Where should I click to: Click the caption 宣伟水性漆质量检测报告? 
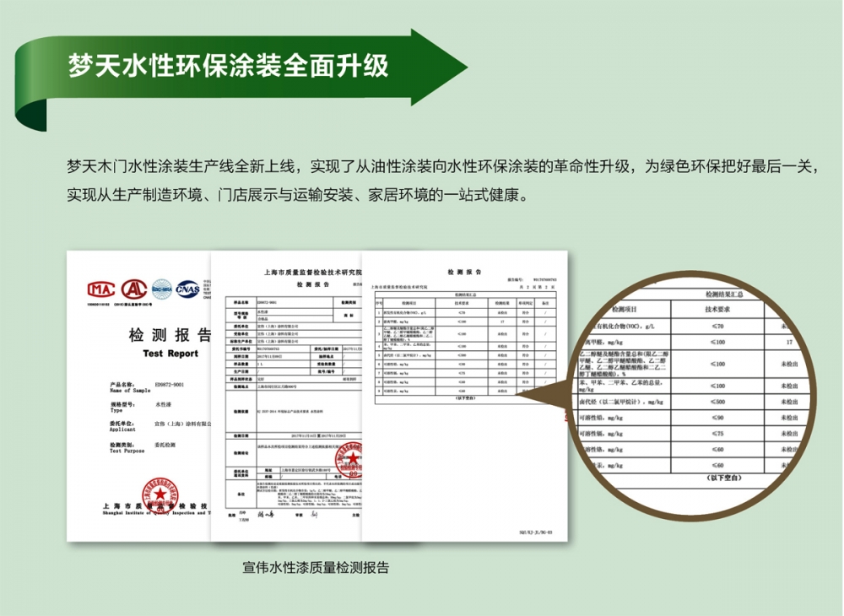(316, 568)
